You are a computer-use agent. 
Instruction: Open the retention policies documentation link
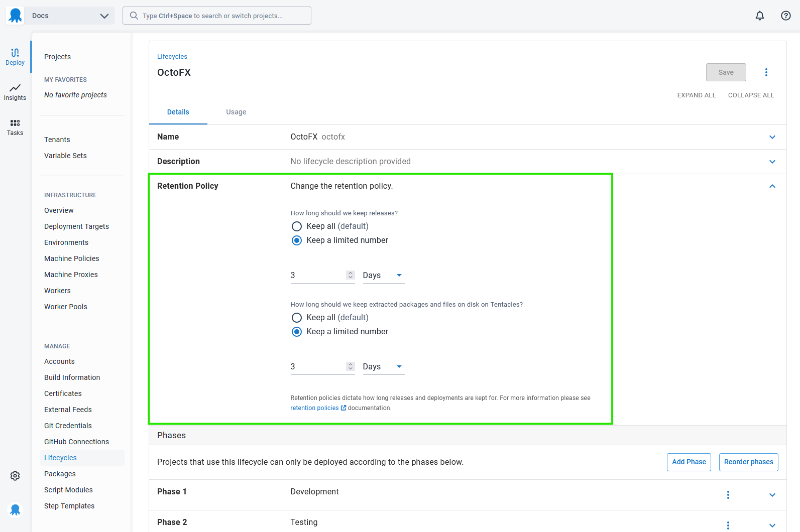314,408
